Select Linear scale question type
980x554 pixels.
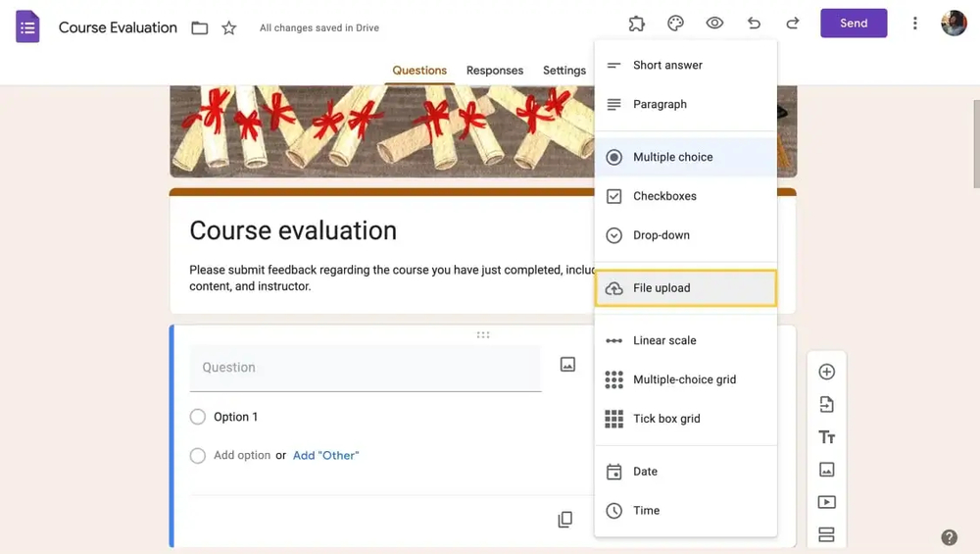(664, 340)
